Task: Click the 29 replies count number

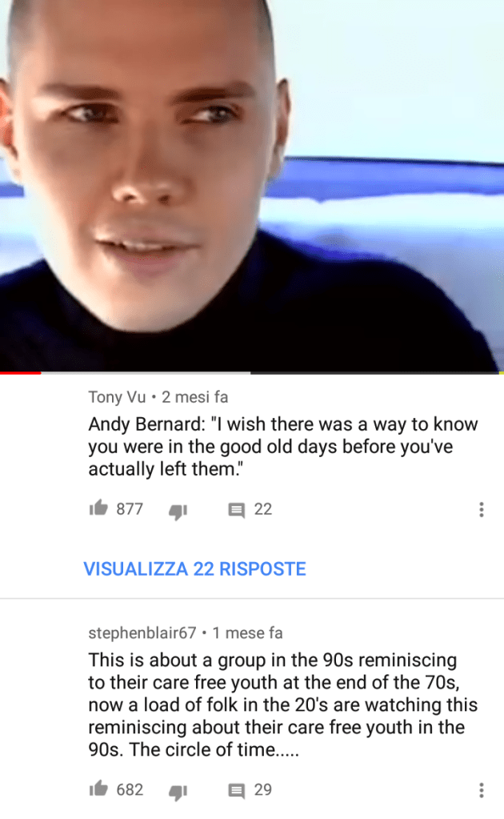Action: (263, 789)
